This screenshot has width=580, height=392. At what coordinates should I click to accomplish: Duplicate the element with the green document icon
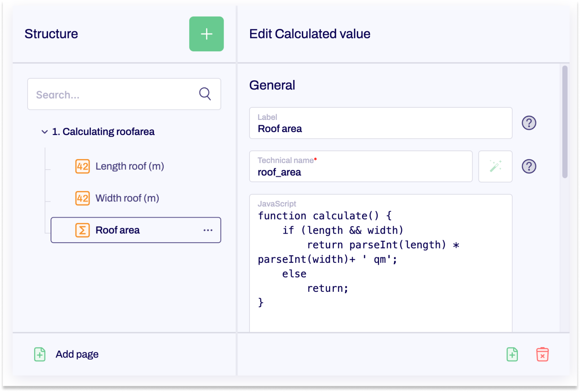[x=512, y=354]
